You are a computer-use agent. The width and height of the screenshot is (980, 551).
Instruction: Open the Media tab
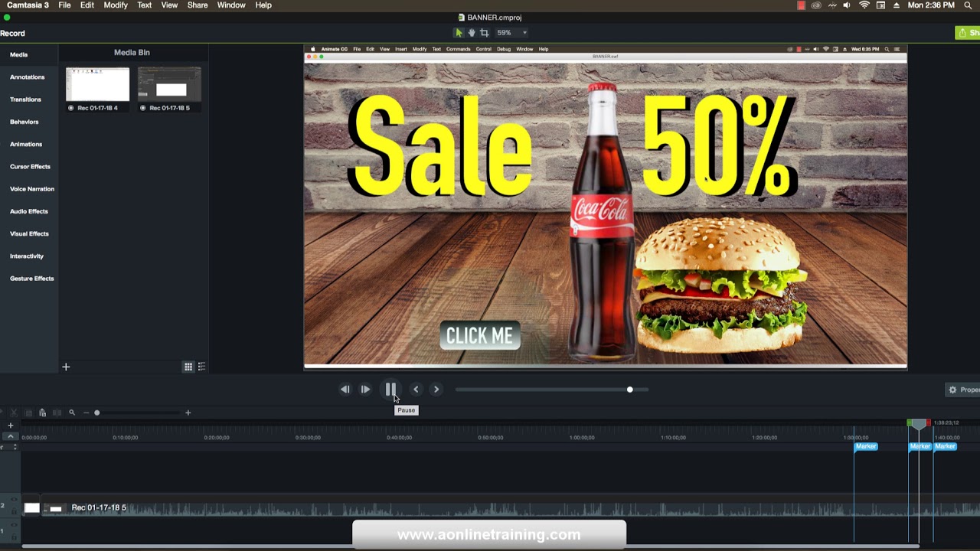19,55
